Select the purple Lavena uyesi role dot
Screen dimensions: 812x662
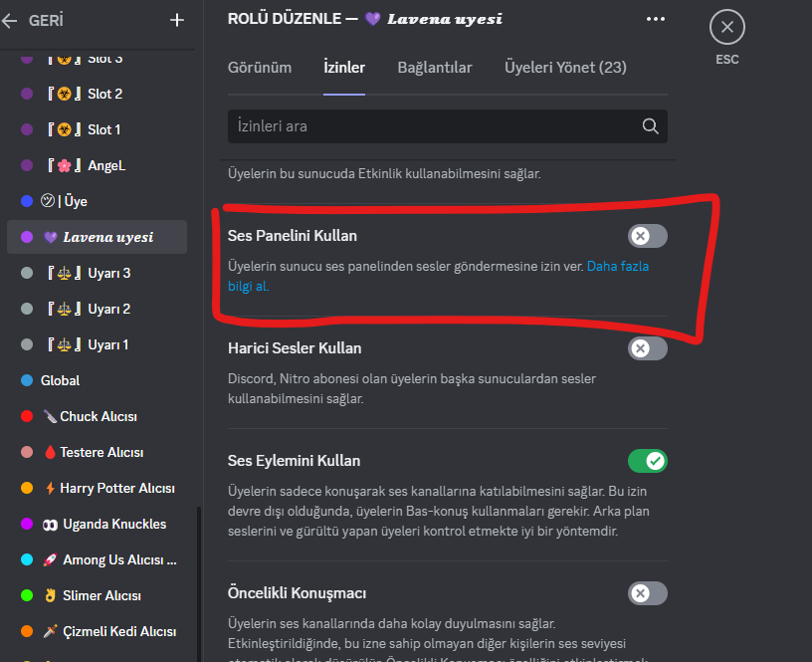27,237
